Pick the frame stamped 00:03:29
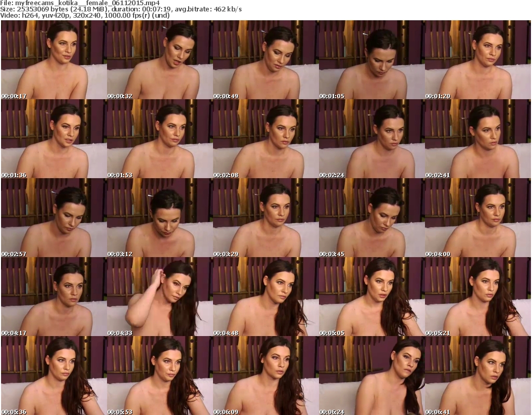 [x=265, y=218]
